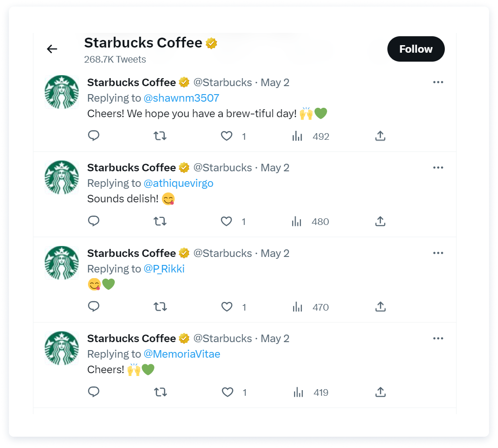Open the @MemoriaVitae mention link

click(x=182, y=354)
